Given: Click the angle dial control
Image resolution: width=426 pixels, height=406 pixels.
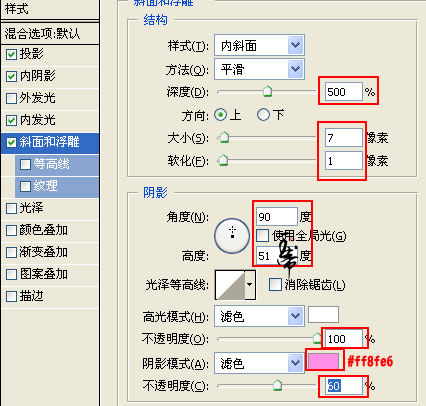Looking at the screenshot, I should point(232,236).
